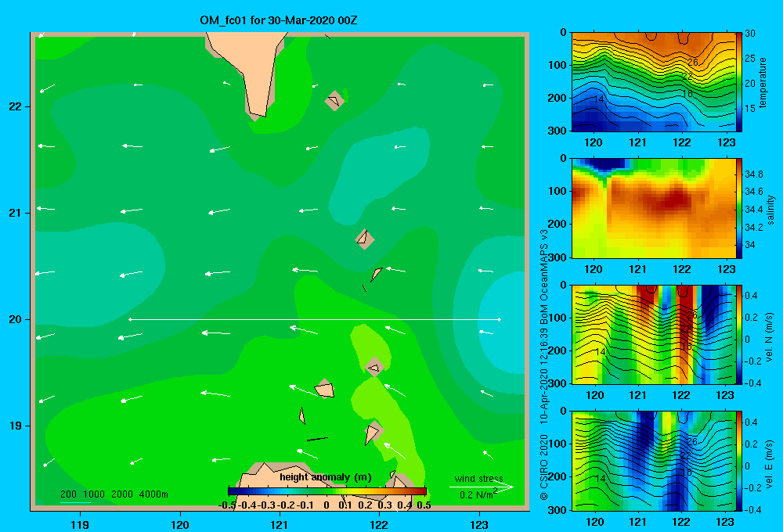The width and height of the screenshot is (783, 532).
Task: Open the eastward velocity section panel
Action: tap(654, 460)
